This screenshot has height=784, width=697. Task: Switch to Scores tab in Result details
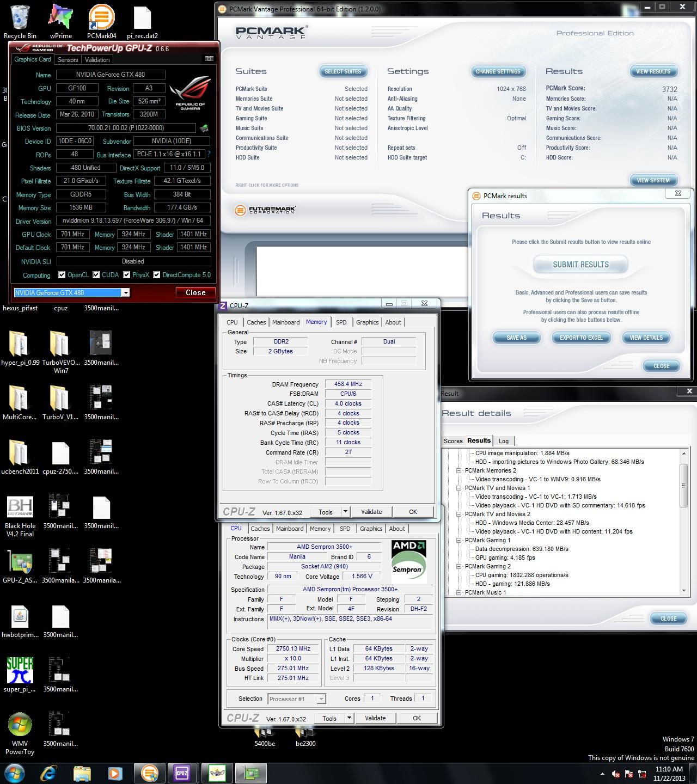(x=453, y=441)
